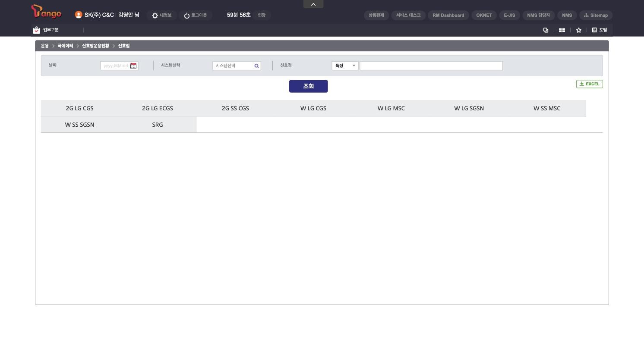Switch to the W SS MSC tab
Viewport: 644px width, 350px height.
pyautogui.click(x=547, y=108)
